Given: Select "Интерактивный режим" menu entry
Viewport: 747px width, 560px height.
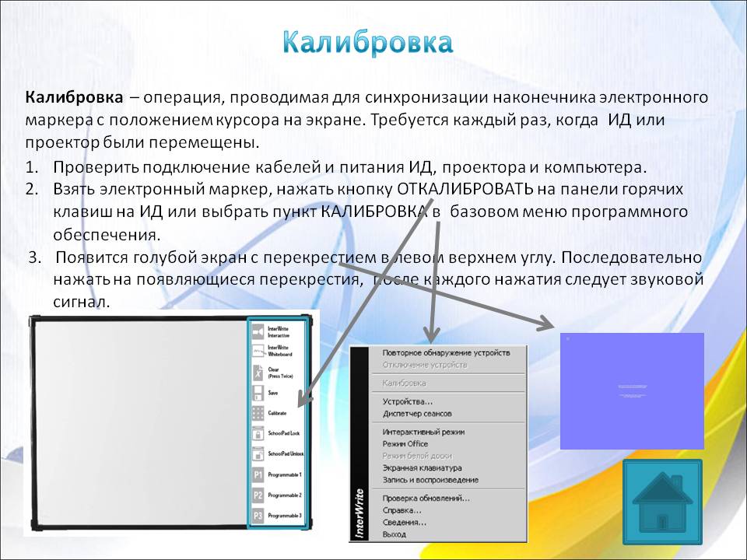Looking at the screenshot, I should pos(423,432).
